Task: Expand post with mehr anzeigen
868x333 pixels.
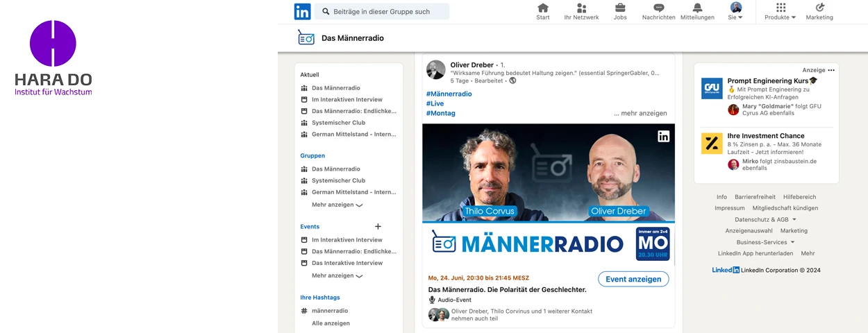Action: [x=640, y=113]
